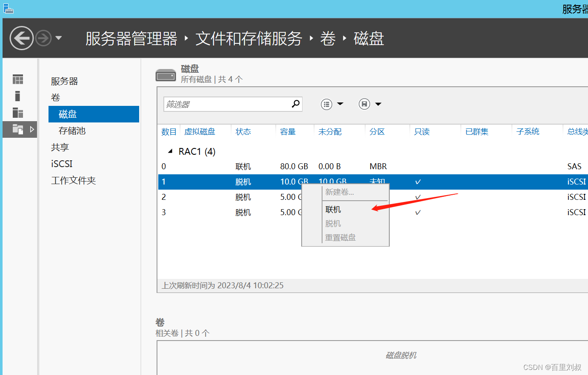The height and width of the screenshot is (375, 588).
Task: Click the back navigation arrow button
Action: click(x=21, y=38)
